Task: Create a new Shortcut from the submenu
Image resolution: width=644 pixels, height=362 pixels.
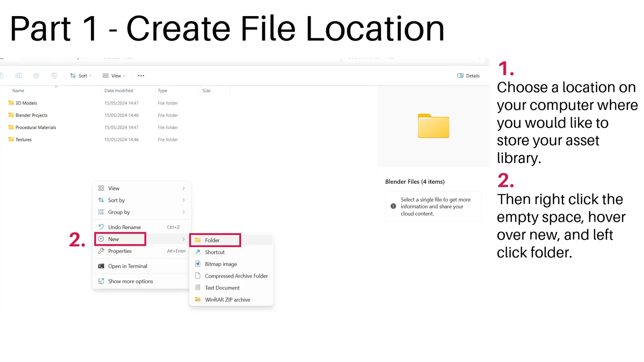Action: [215, 252]
